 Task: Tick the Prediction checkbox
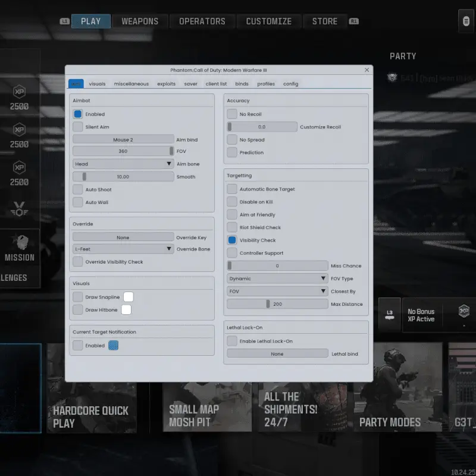232,152
